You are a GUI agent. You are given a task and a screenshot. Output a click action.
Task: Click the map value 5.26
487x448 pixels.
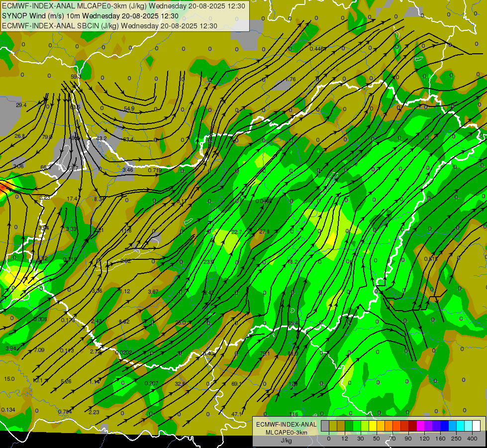tap(66, 381)
